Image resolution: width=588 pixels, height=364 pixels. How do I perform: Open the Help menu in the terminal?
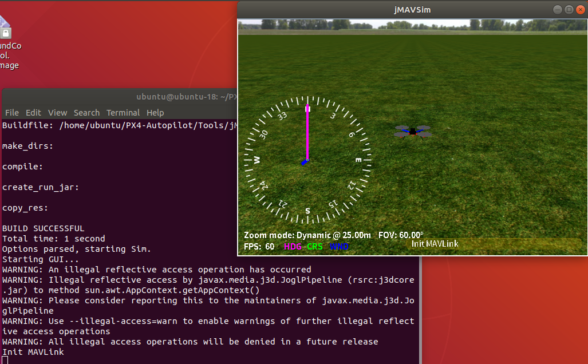(155, 112)
